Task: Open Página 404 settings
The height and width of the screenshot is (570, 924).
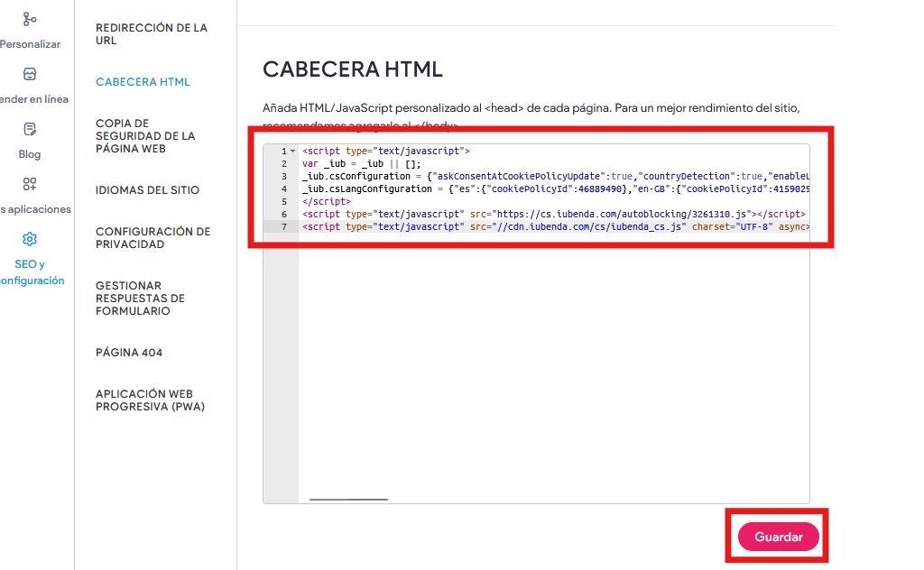Action: tap(129, 352)
